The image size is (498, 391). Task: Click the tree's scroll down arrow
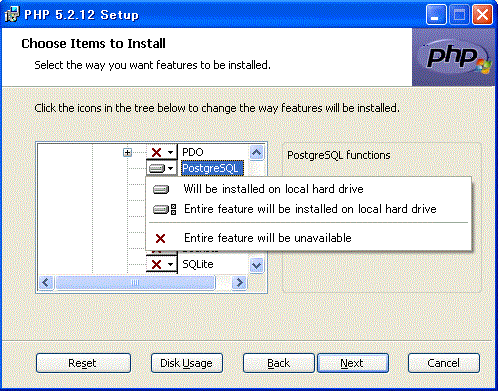click(x=256, y=266)
